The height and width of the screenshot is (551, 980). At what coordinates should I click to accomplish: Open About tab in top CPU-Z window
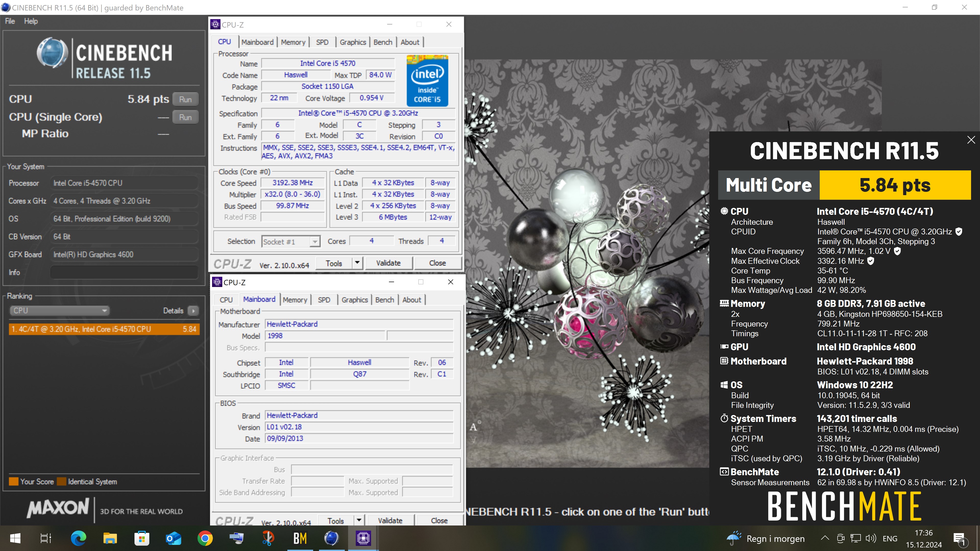point(410,42)
